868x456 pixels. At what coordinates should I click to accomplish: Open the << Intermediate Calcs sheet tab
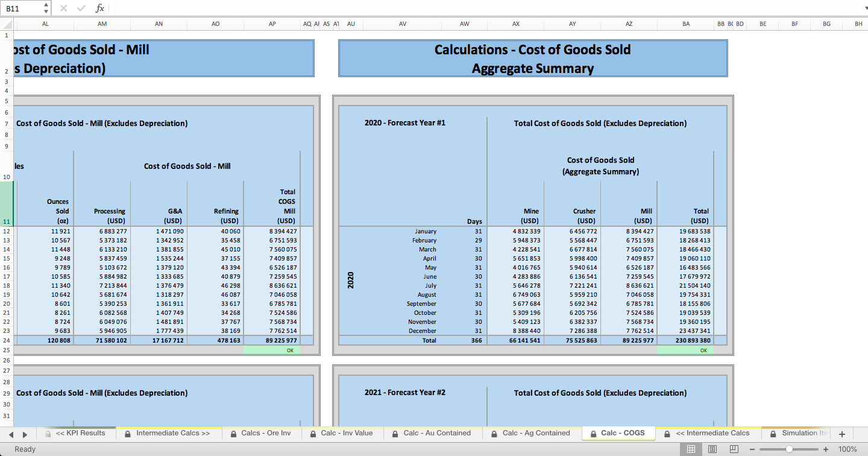(707, 433)
